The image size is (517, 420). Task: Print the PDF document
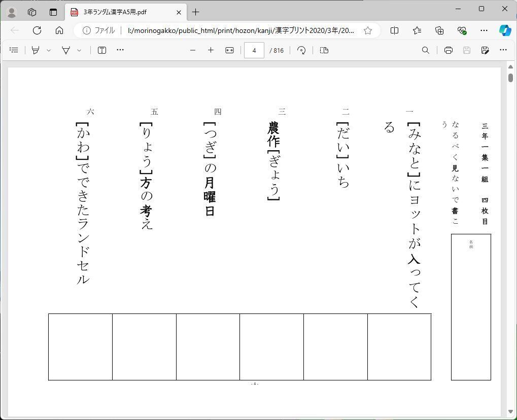point(448,50)
